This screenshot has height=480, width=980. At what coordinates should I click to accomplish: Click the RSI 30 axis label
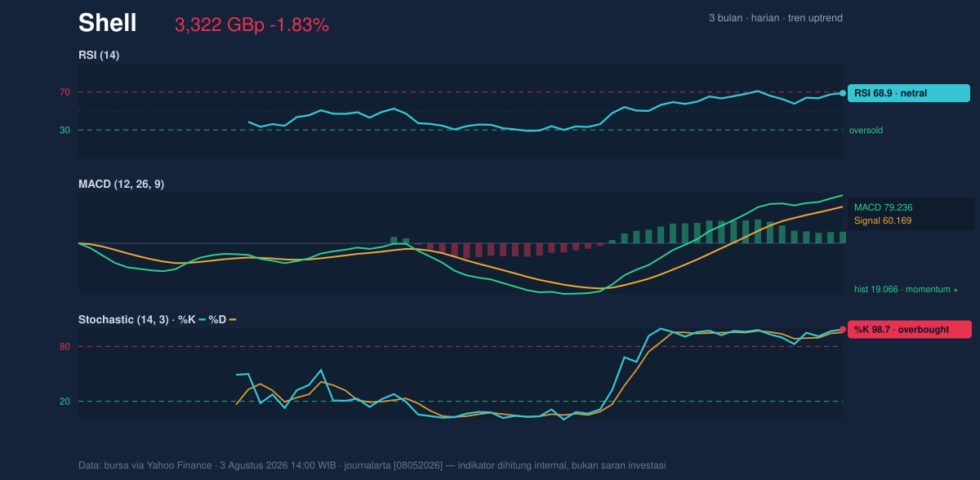65,130
